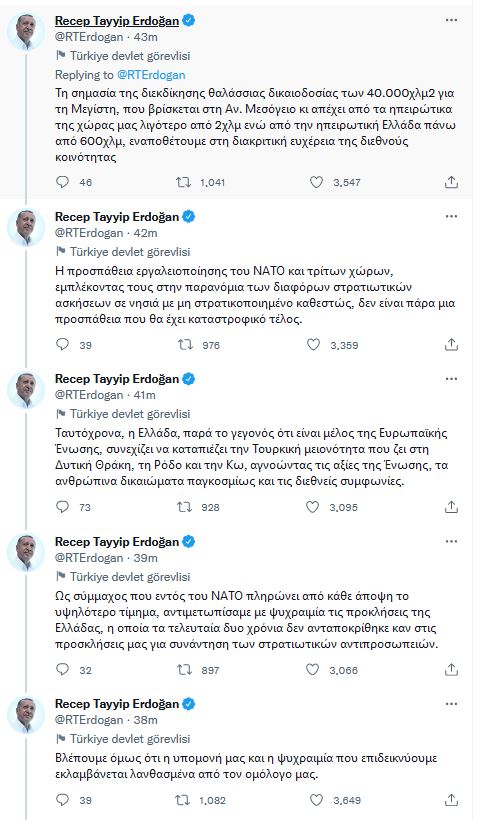485x820 pixels.
Task: Open Recep Tayyip Erdoğan name on first tweet
Action: [x=117, y=20]
